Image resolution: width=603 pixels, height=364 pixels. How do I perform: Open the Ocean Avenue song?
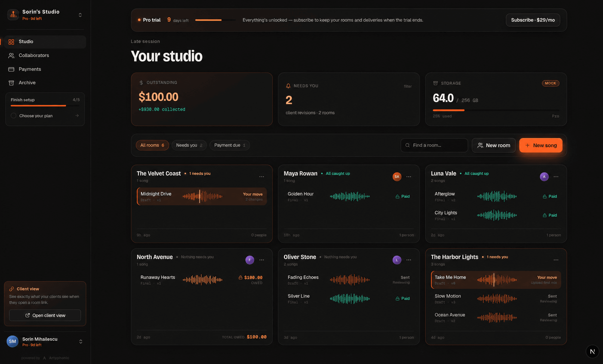[x=496, y=317]
